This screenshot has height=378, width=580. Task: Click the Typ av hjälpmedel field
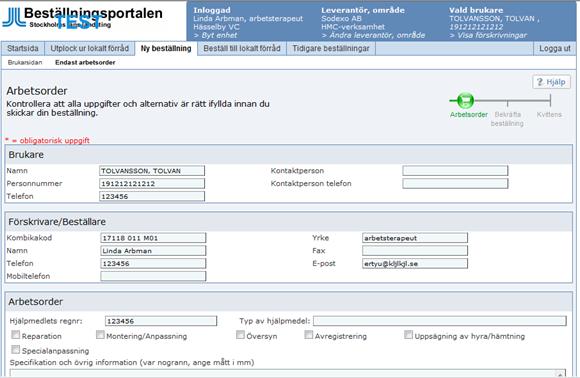point(440,321)
